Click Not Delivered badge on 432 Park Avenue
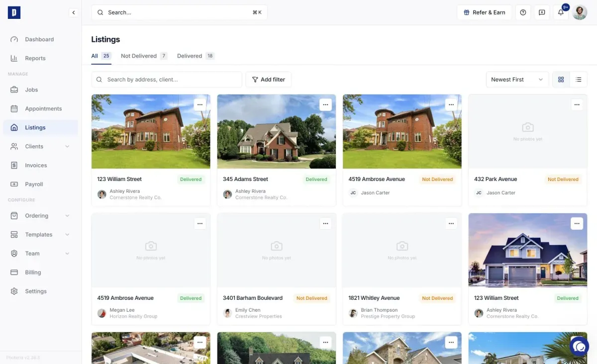This screenshot has height=364, width=597. [x=563, y=180]
